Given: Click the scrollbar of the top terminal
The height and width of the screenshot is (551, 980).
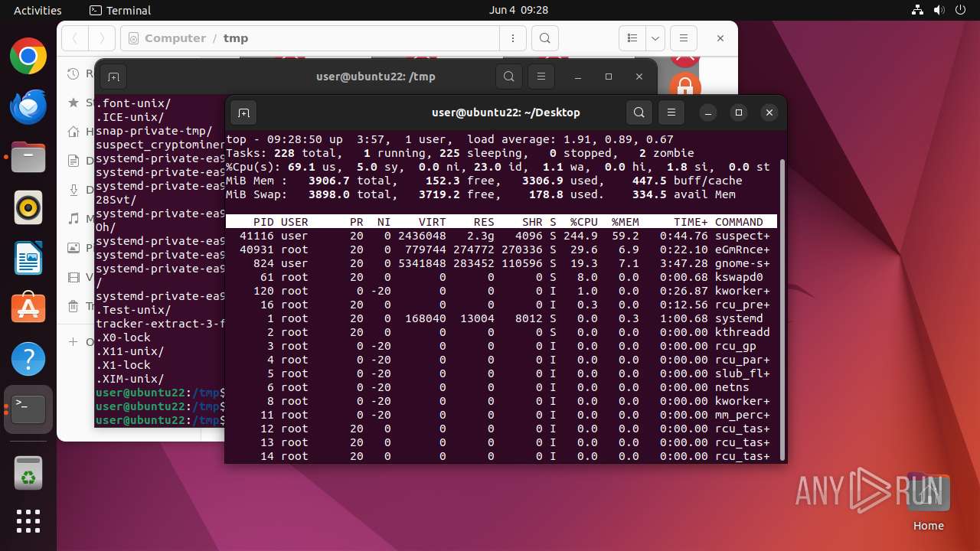Looking at the screenshot, I should coord(782,309).
